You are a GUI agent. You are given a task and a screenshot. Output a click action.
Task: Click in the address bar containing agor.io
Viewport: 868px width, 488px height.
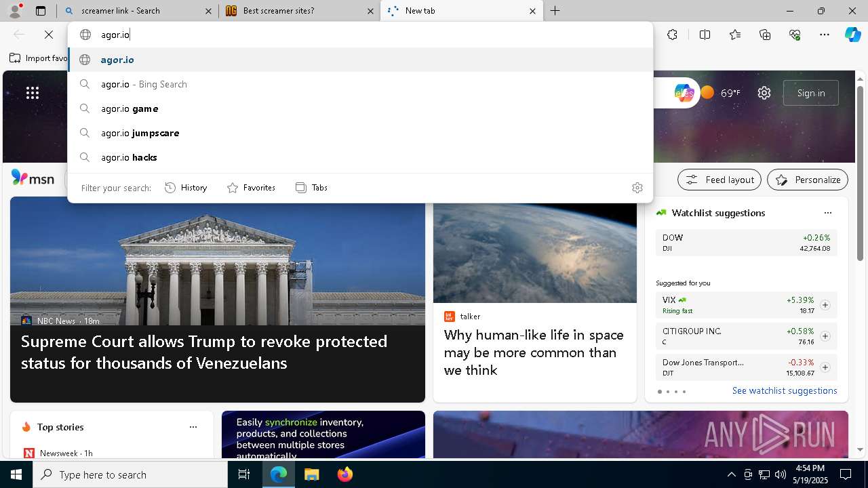[x=359, y=35]
